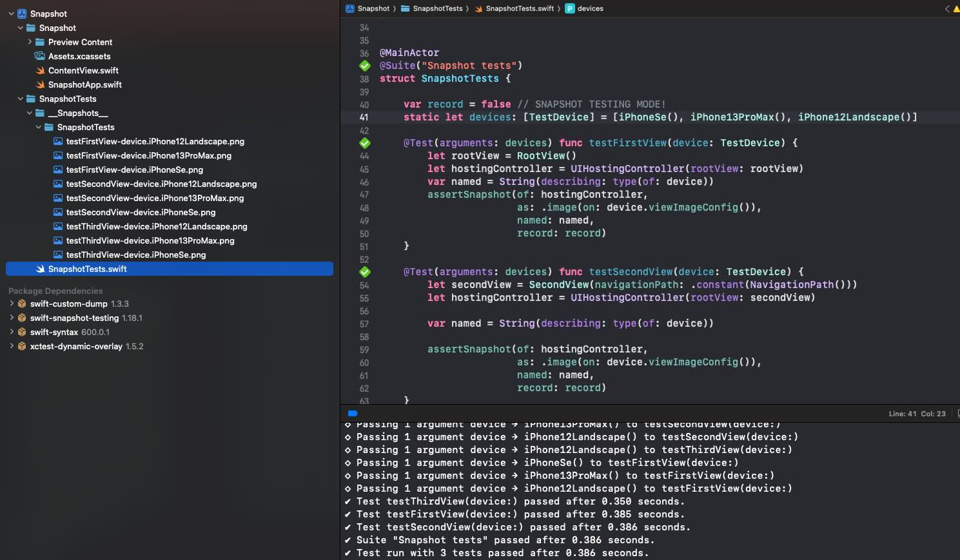The image size is (960, 560).
Task: Click the warning triangle in jump bar
Action: pyautogui.click(x=956, y=8)
